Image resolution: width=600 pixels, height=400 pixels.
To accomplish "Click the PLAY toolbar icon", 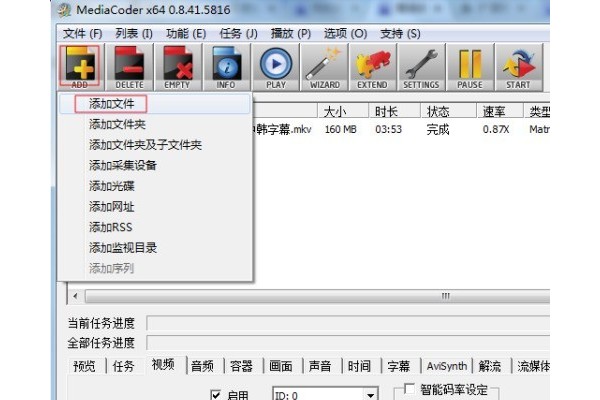I will tap(276, 67).
